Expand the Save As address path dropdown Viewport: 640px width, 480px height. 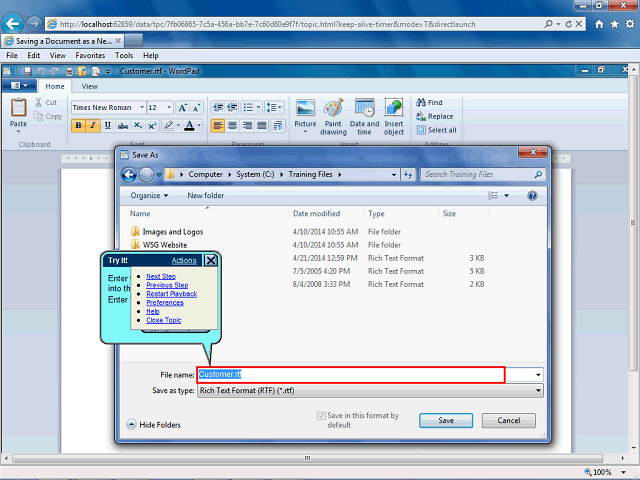(394, 175)
